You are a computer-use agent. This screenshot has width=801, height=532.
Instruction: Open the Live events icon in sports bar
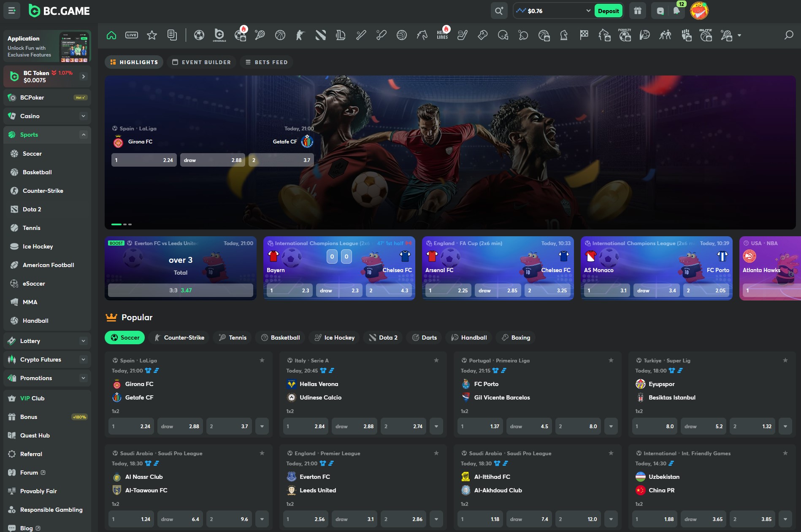(132, 35)
